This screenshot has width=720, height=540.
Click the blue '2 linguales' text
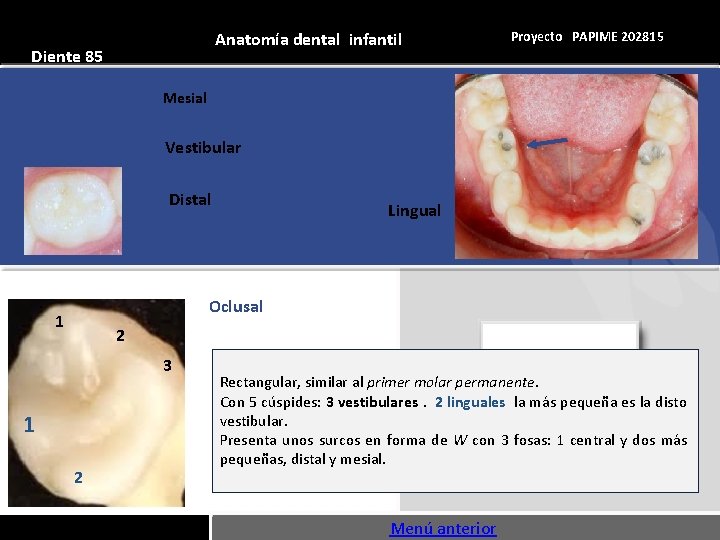point(470,402)
